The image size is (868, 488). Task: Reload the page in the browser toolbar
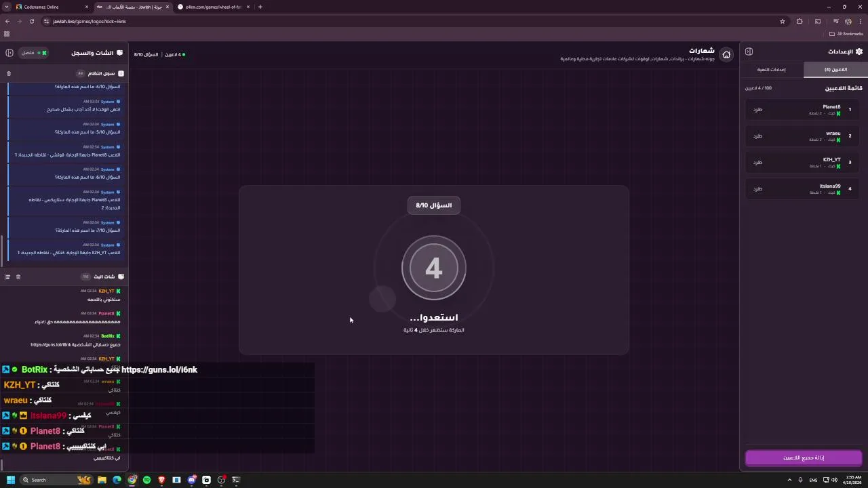click(31, 21)
